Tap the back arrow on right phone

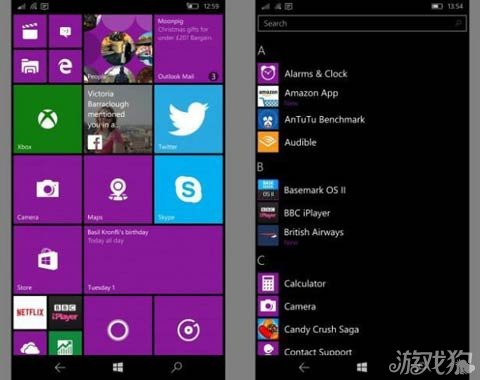point(304,368)
